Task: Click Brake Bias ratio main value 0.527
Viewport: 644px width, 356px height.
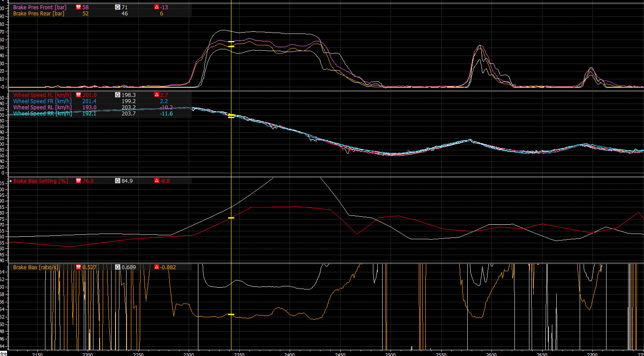Action: click(89, 267)
